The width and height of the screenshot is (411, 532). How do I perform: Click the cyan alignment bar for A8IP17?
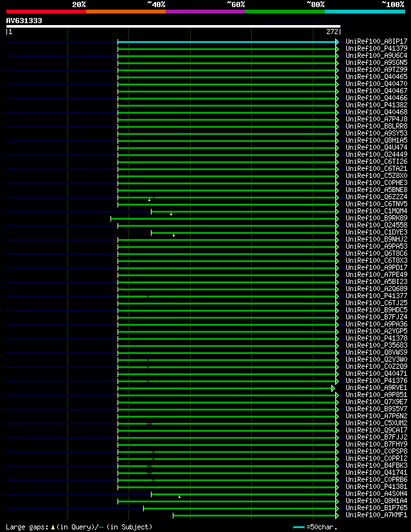coord(227,42)
